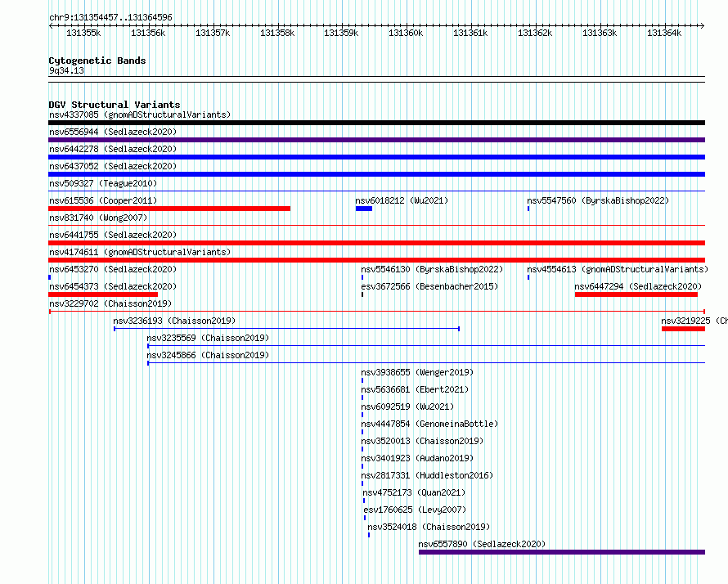
Task: Click the nsv4337085 gnomADStructuralVariants label
Action: coord(140,115)
